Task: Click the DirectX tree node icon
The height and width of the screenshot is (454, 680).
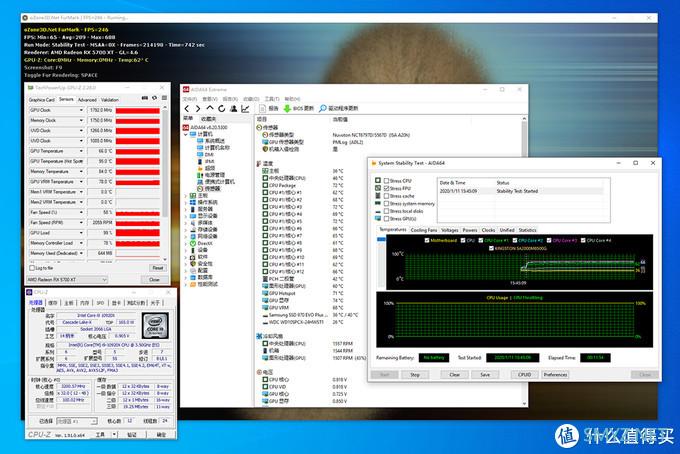Action: [x=193, y=244]
